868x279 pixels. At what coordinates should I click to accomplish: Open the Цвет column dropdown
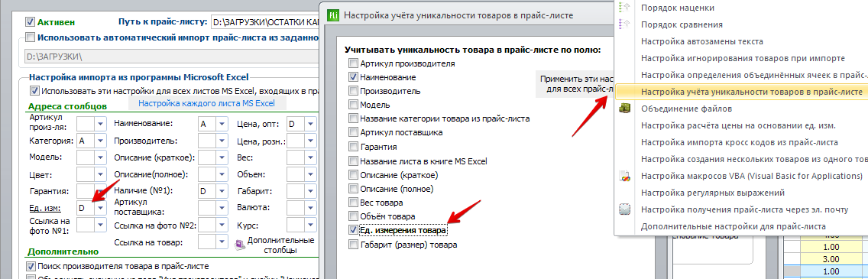(100, 175)
